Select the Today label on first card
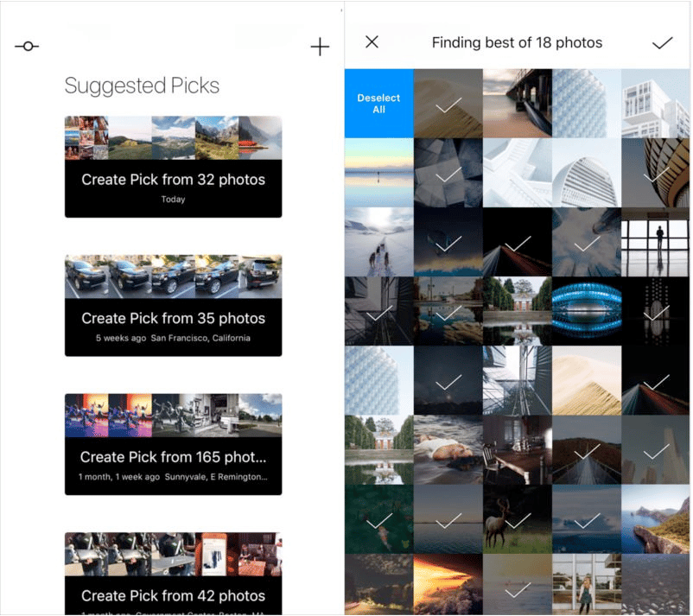The height and width of the screenshot is (616, 693). [173, 200]
